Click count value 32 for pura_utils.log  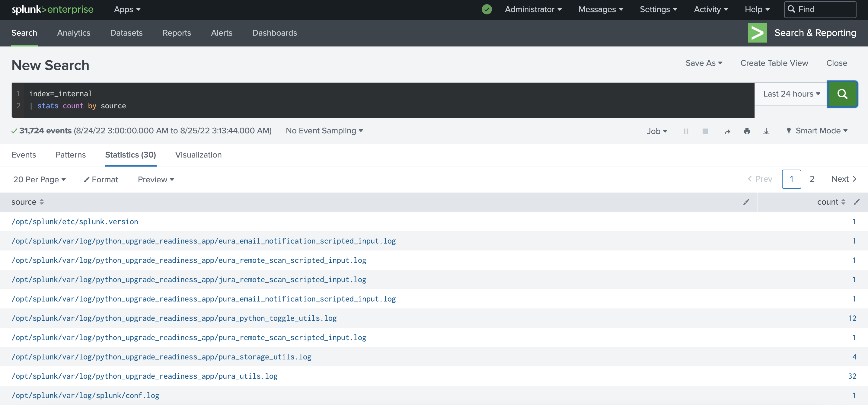[x=852, y=376]
